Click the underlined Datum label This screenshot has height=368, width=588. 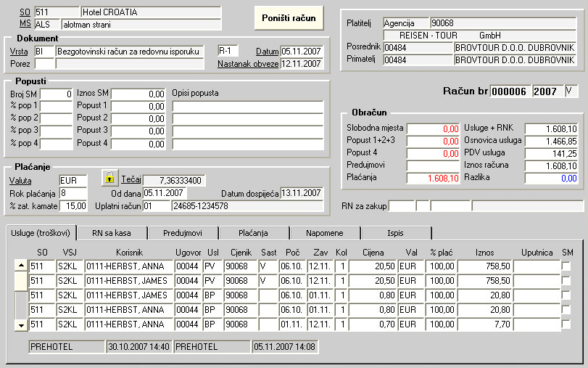click(x=268, y=52)
